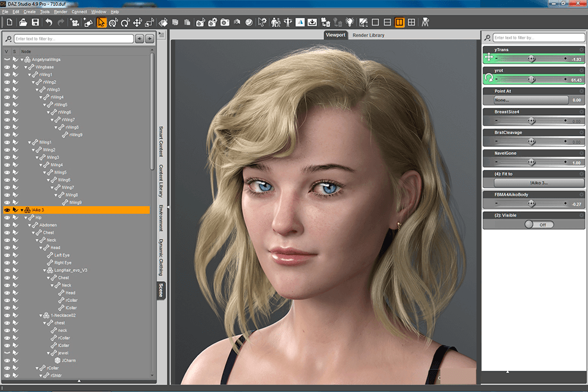This screenshot has height=392, width=588.
Task: Toggle the (2): Visible Off switch
Action: 538,224
